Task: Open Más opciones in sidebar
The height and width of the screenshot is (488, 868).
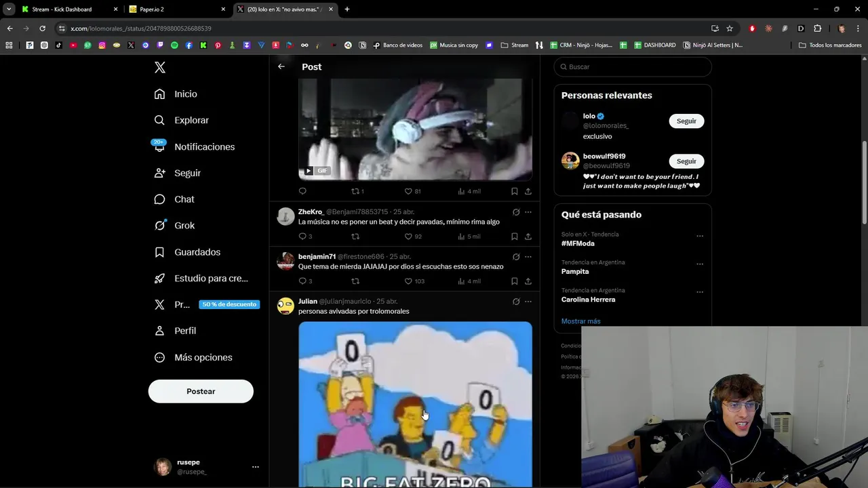Action: pos(193,357)
